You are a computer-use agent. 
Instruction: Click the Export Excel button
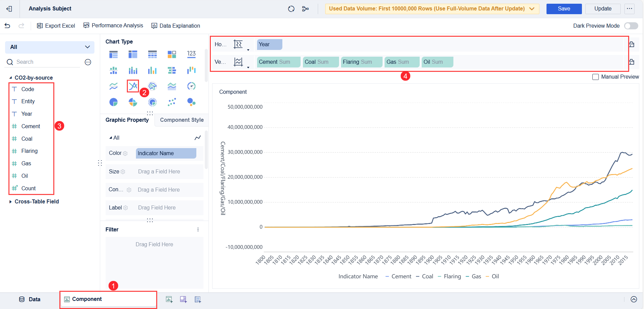pos(56,26)
